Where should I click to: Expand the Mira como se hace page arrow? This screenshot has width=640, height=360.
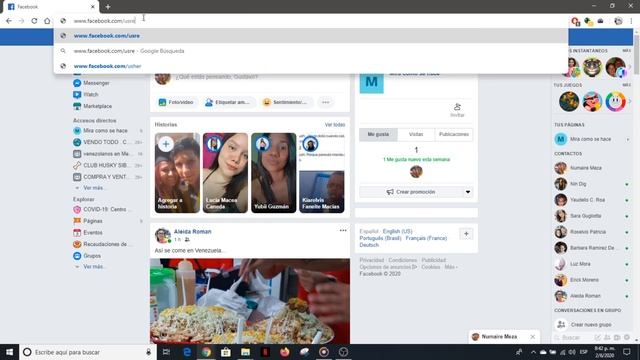[x=628, y=140]
